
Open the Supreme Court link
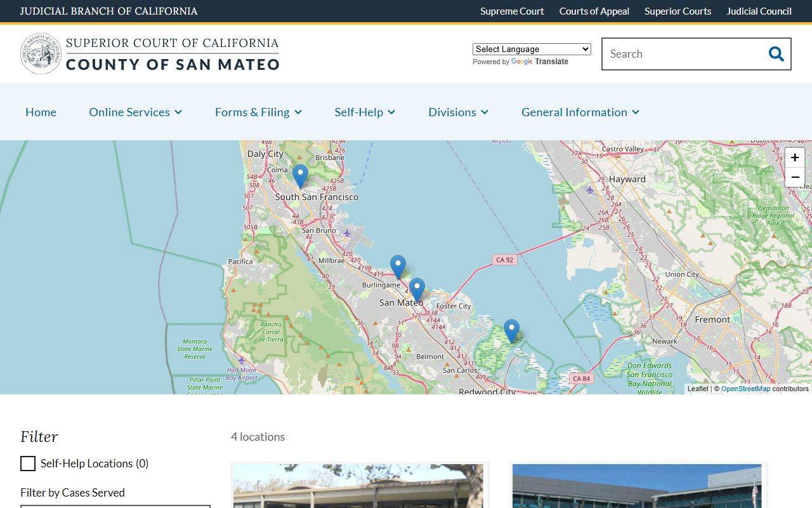pyautogui.click(x=512, y=11)
